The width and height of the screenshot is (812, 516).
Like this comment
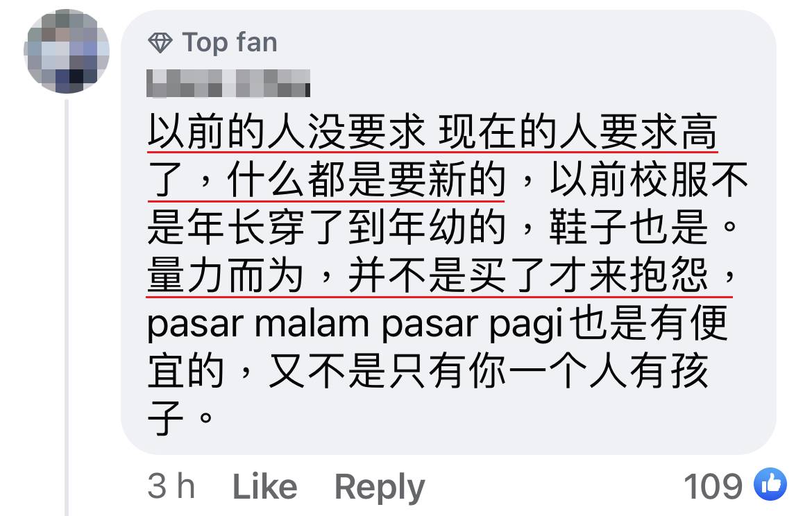click(x=264, y=486)
